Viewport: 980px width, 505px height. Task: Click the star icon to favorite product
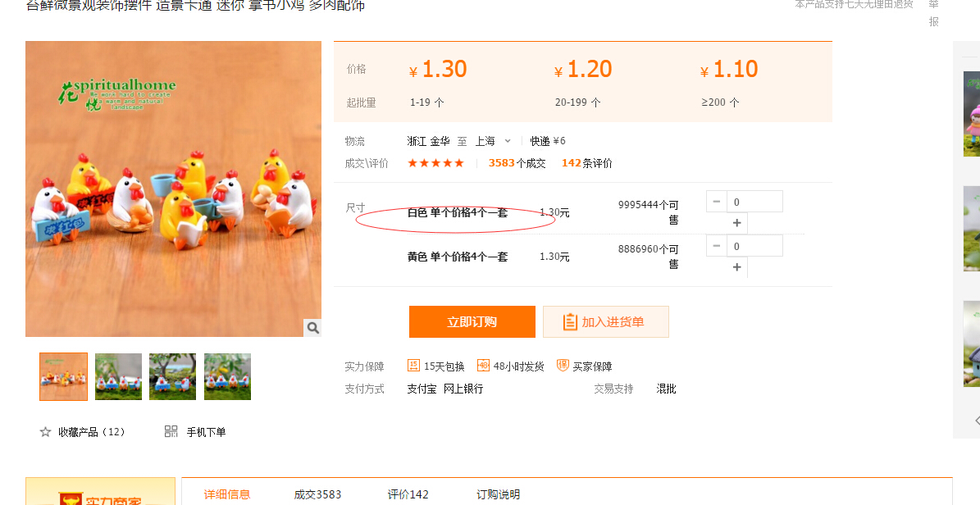point(46,432)
